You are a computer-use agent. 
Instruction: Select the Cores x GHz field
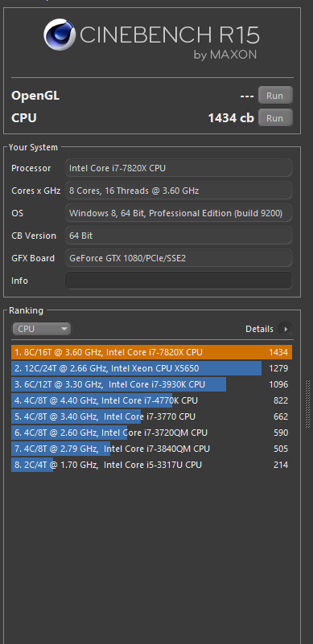179,191
